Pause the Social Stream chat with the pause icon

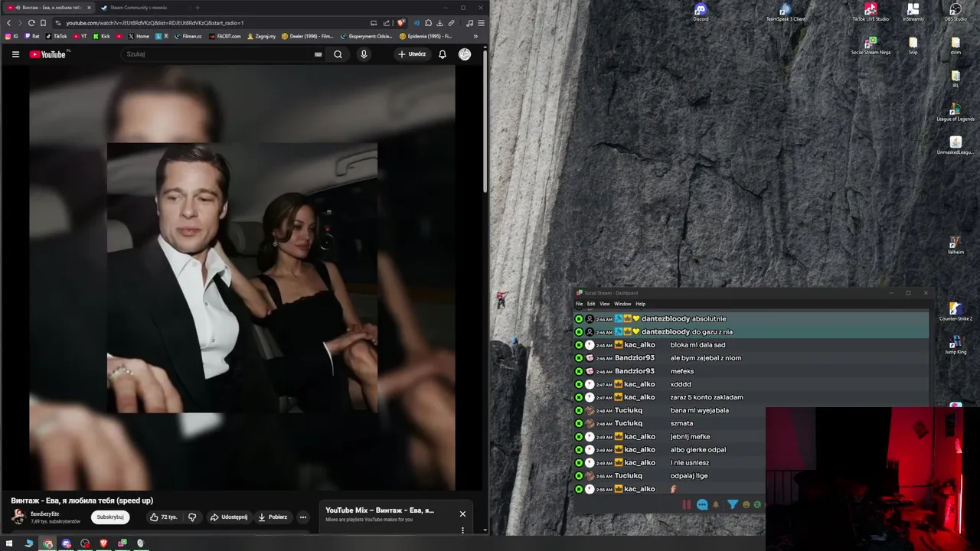click(687, 504)
